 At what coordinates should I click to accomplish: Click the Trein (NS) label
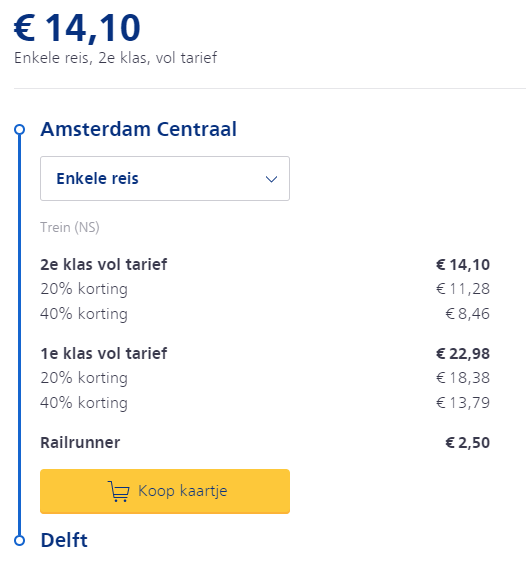70,227
